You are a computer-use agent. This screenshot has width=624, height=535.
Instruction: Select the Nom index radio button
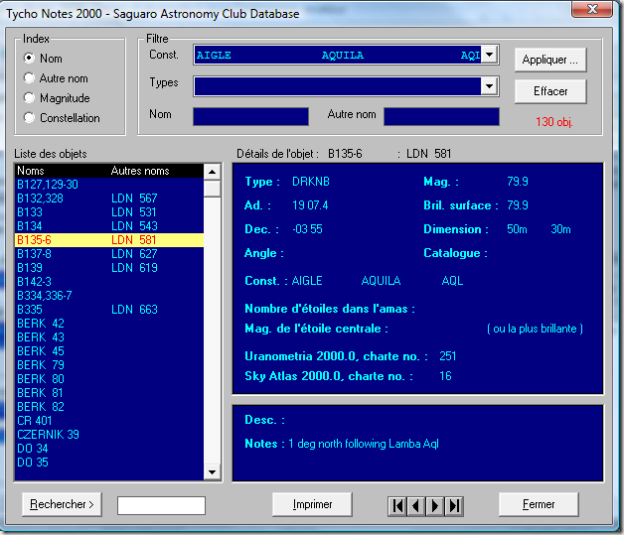pos(30,59)
